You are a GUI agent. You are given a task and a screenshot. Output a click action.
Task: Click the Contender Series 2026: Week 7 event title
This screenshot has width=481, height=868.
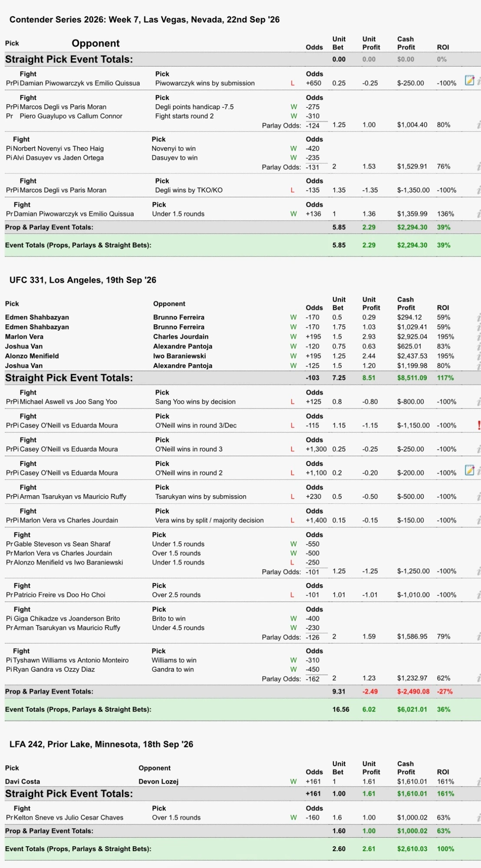(145, 20)
